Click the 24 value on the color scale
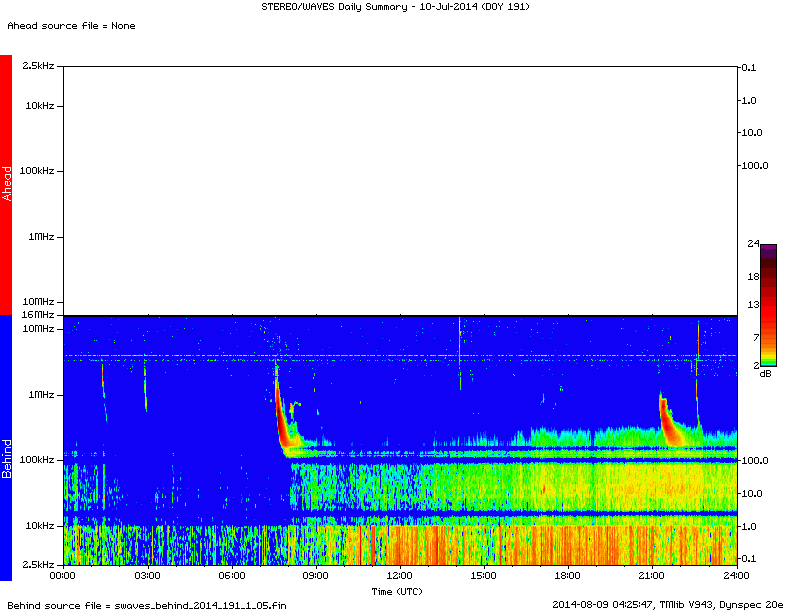Screen dimensions: 792x612 [753, 243]
